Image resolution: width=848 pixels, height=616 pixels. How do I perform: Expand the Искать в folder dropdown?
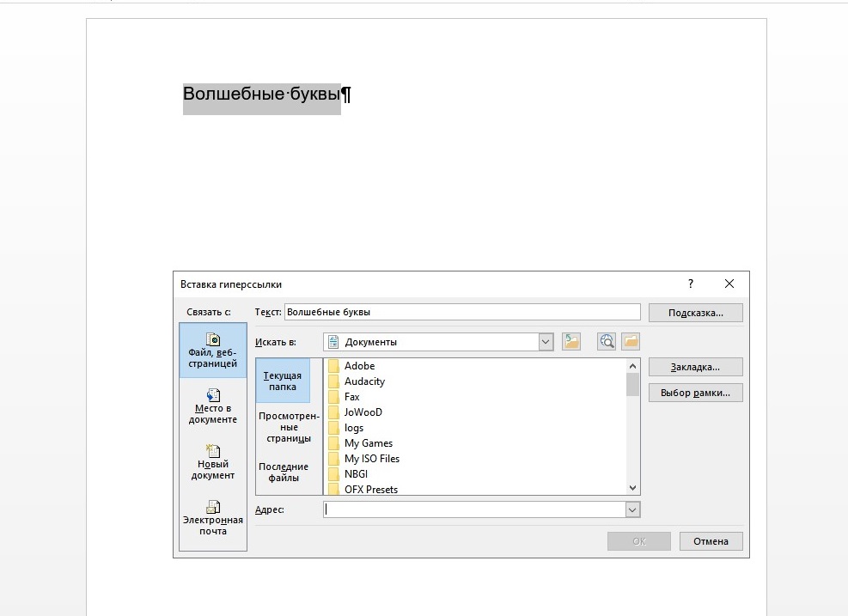[546, 342]
